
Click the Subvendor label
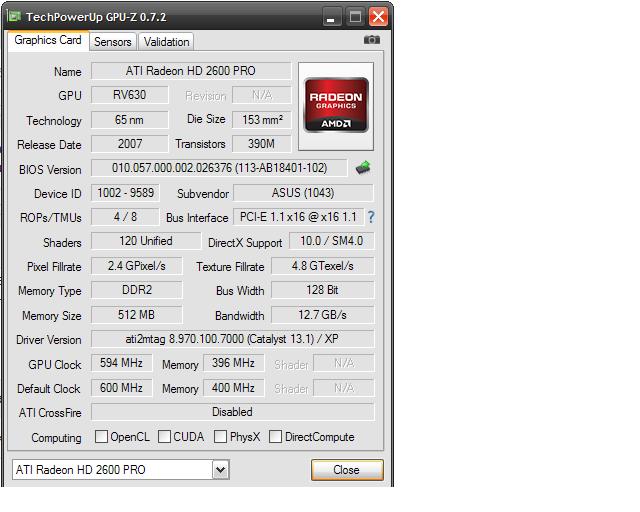pyautogui.click(x=203, y=194)
